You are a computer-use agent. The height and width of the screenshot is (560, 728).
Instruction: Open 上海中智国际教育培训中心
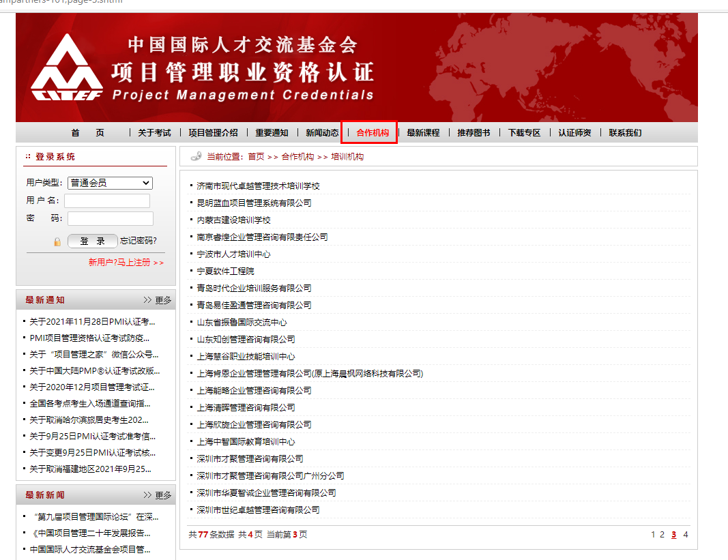[x=246, y=441]
